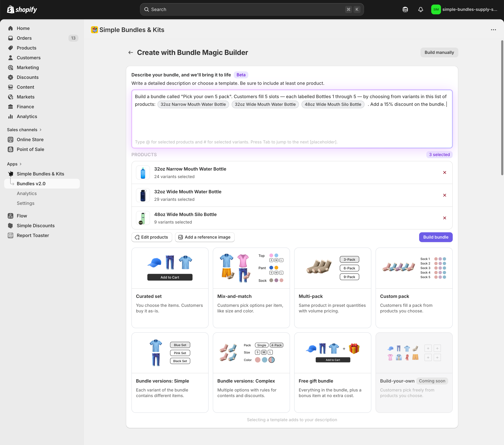
Task: Click the Build bundle button
Action: click(x=435, y=237)
